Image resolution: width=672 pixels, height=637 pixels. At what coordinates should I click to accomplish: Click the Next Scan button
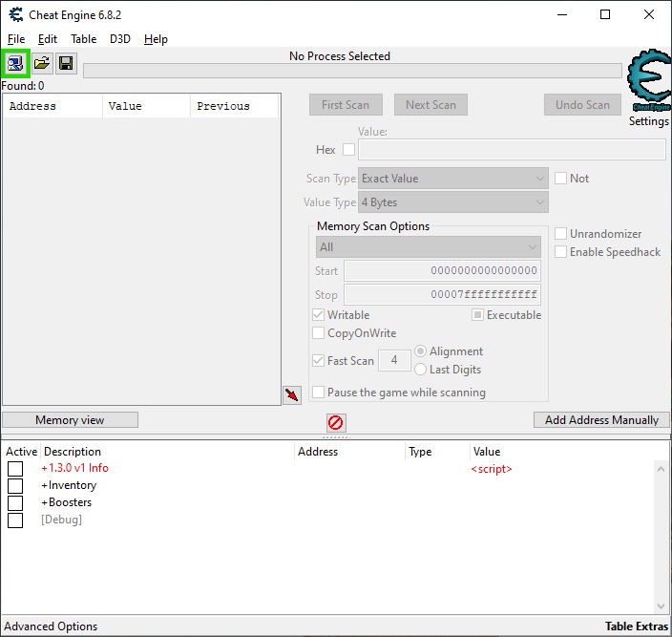pyautogui.click(x=430, y=105)
